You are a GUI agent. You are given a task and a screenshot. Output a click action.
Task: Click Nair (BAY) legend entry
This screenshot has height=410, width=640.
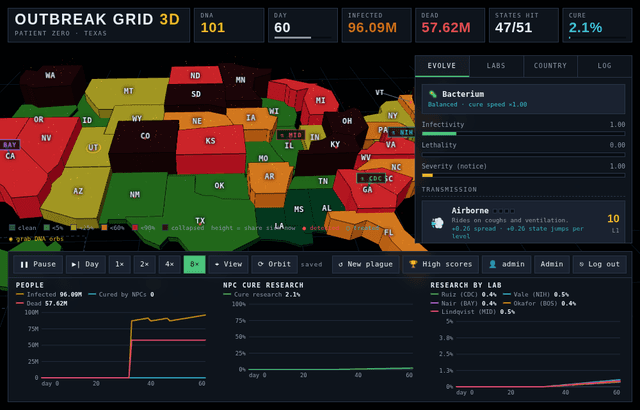pos(464,304)
